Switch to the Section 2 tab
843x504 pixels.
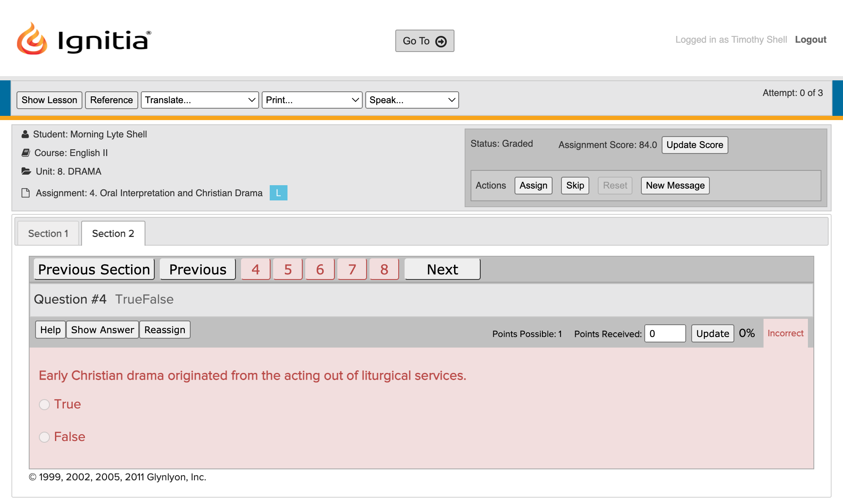[x=113, y=233]
